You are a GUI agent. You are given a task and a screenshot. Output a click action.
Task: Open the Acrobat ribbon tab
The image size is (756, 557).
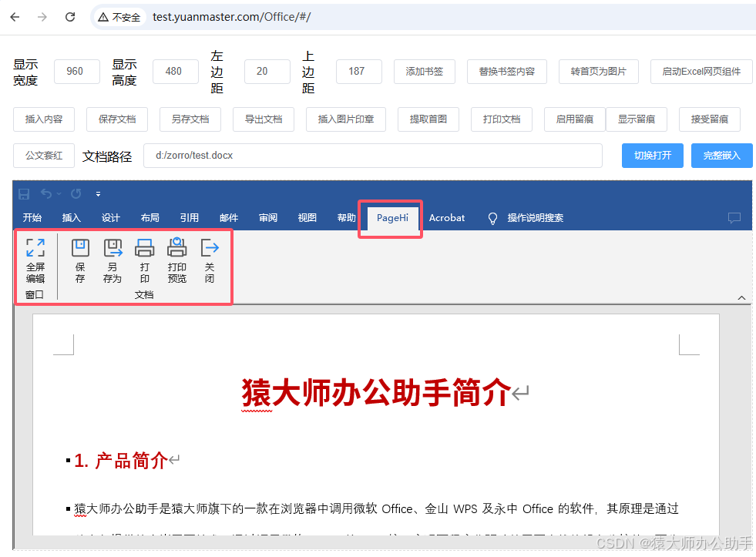click(447, 218)
